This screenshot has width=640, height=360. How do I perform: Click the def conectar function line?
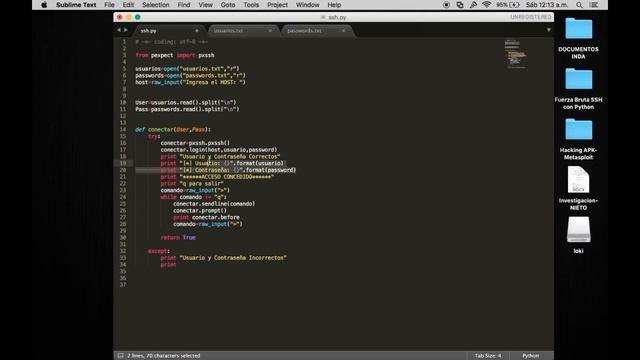pyautogui.click(x=173, y=129)
